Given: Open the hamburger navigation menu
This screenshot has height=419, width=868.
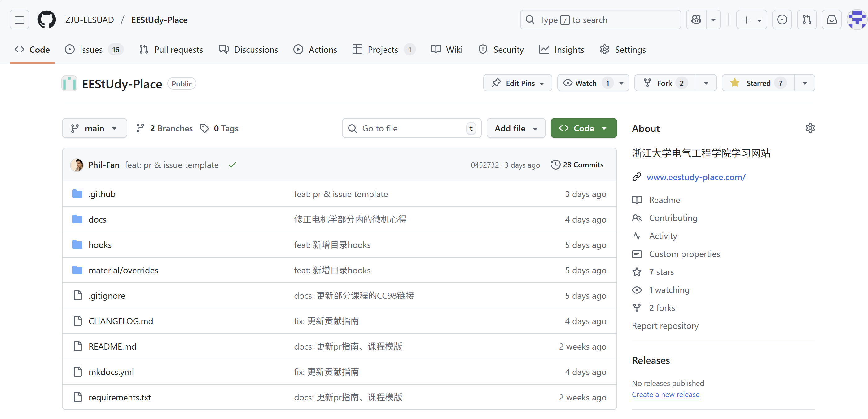Looking at the screenshot, I should tap(19, 20).
